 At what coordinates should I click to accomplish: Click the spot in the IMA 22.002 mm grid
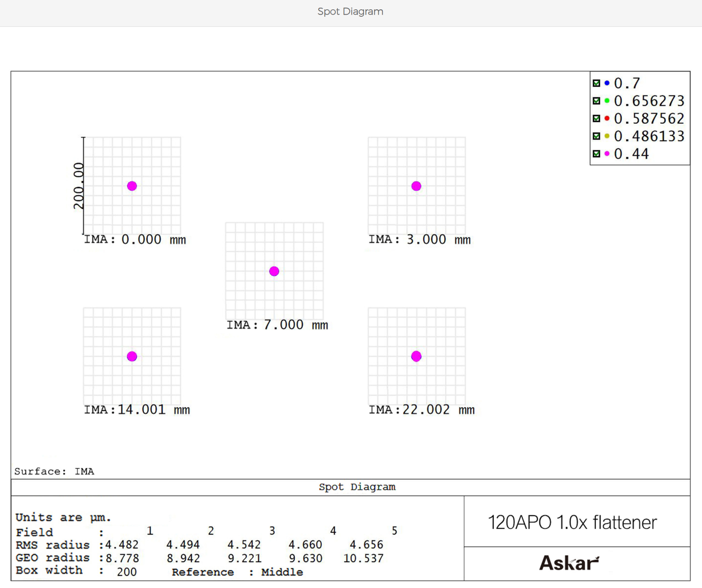pos(416,356)
